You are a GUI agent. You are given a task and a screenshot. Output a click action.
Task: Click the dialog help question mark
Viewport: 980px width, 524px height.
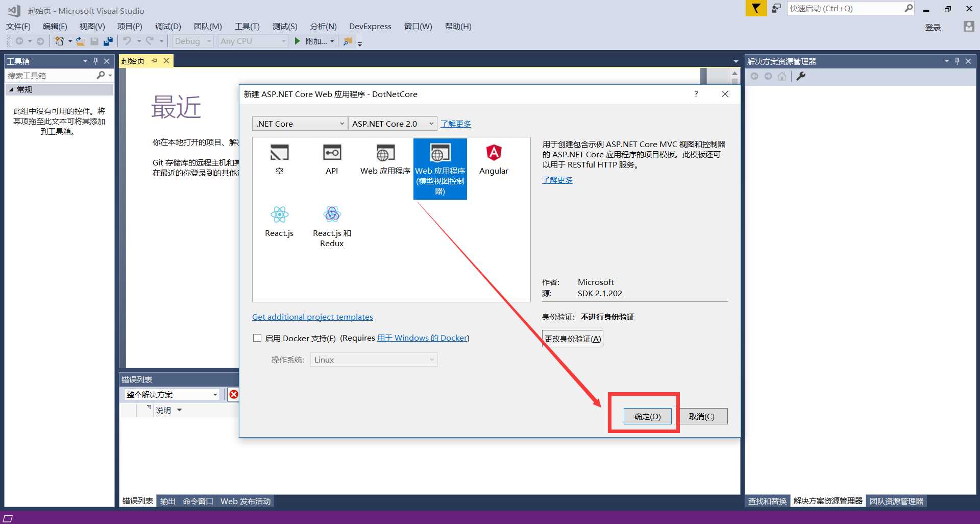[x=696, y=94]
